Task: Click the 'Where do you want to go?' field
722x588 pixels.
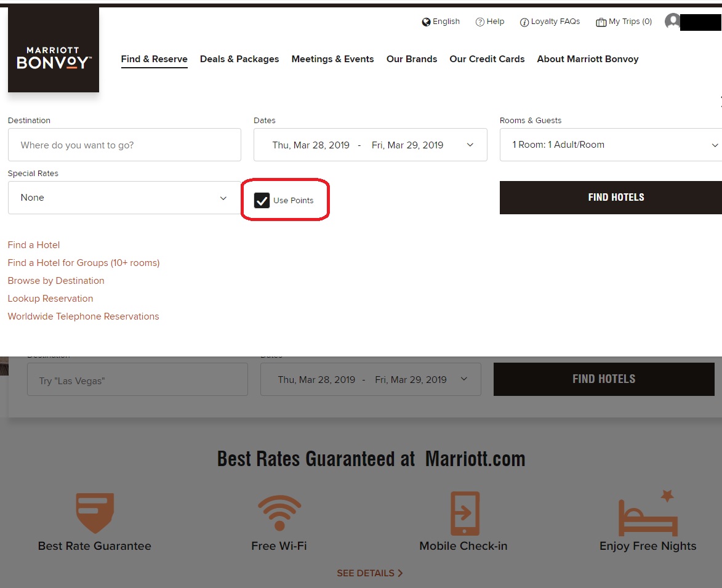Action: point(124,145)
